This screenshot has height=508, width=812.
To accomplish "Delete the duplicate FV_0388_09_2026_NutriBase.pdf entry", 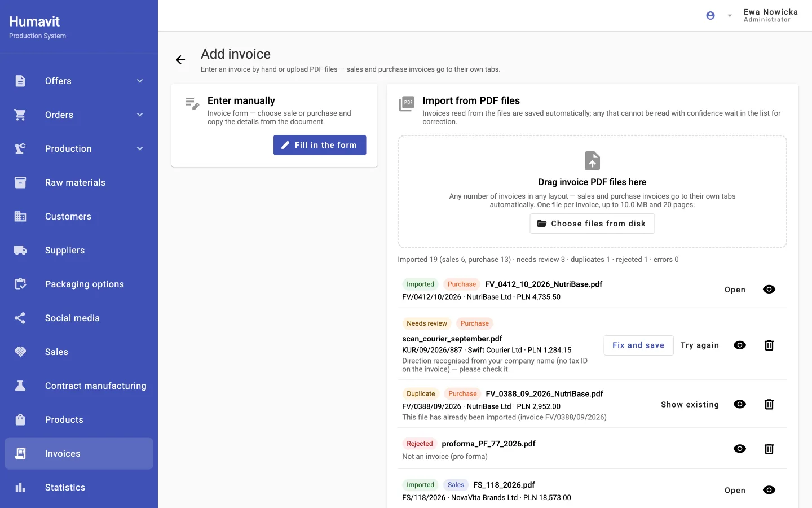I will tap(769, 404).
